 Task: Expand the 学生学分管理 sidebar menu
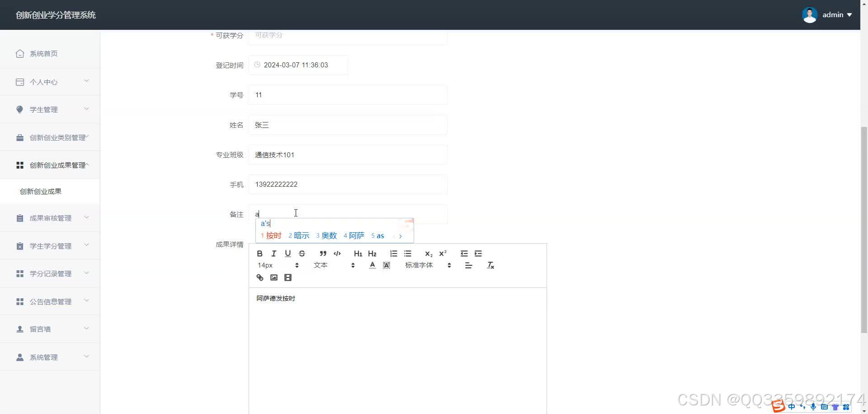[x=50, y=246]
